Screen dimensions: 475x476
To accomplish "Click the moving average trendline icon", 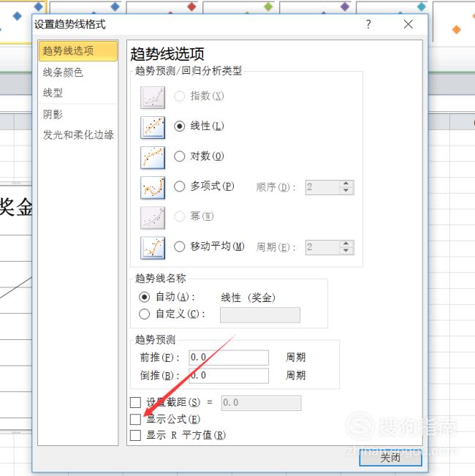I will click(x=153, y=248).
